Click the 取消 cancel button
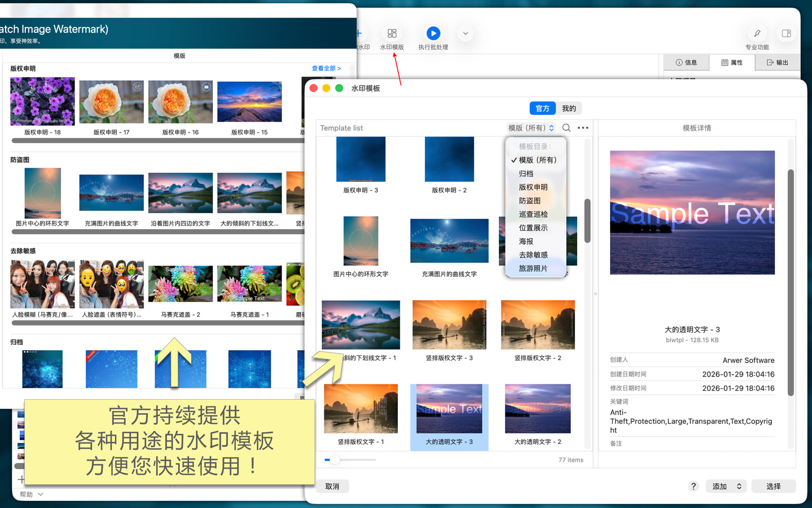The image size is (812, 508). tap(332, 486)
